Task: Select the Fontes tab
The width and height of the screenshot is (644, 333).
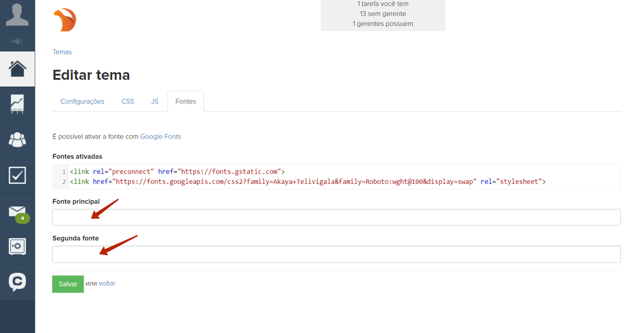Action: tap(186, 101)
